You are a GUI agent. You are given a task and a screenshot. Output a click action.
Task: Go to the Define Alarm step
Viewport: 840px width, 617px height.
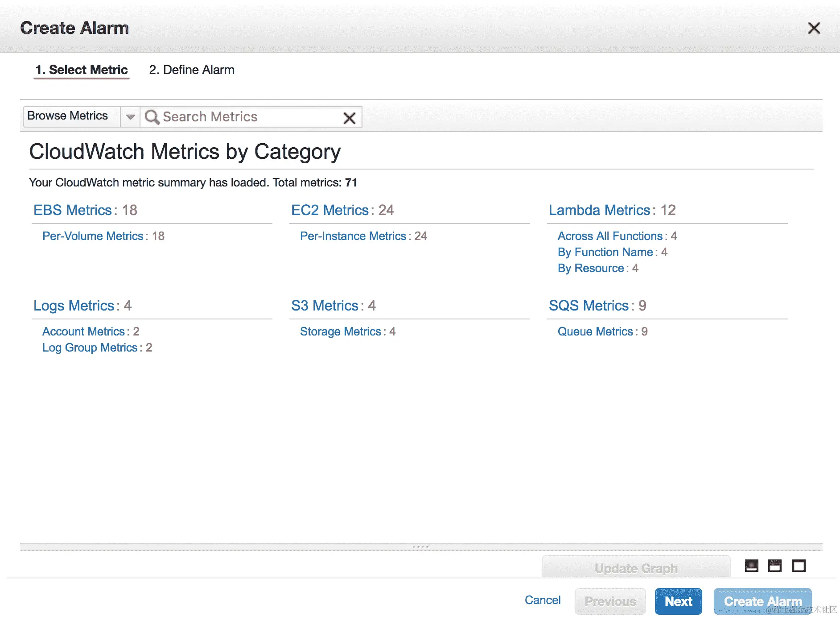tap(192, 70)
